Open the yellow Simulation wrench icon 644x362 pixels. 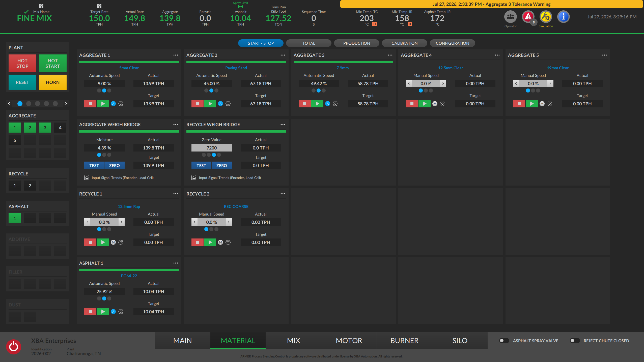point(546,17)
